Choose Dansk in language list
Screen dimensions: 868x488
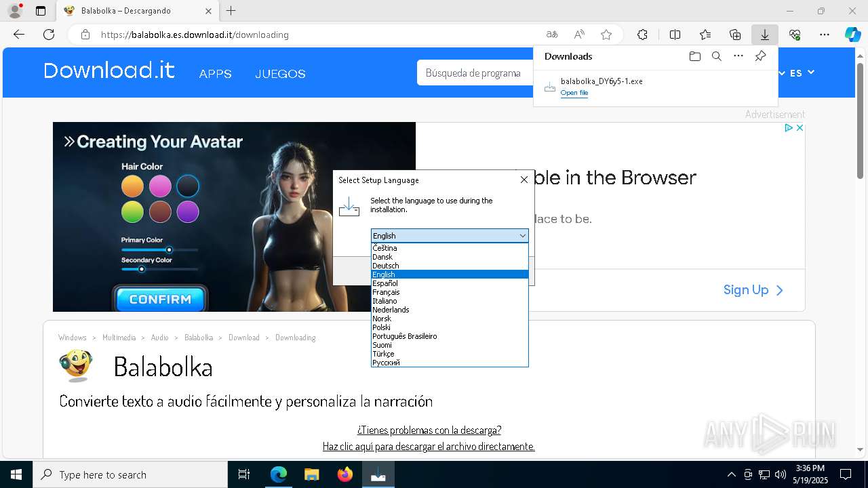[x=450, y=257]
